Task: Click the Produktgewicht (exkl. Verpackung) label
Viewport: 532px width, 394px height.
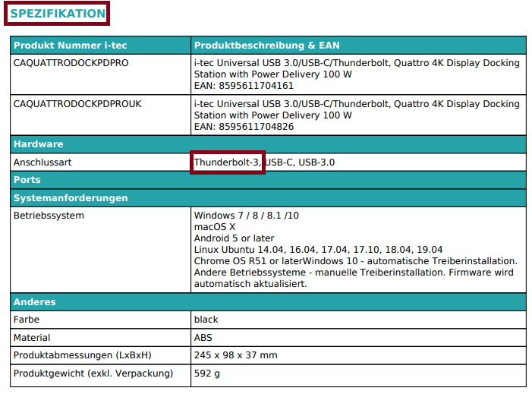Action: click(x=93, y=374)
